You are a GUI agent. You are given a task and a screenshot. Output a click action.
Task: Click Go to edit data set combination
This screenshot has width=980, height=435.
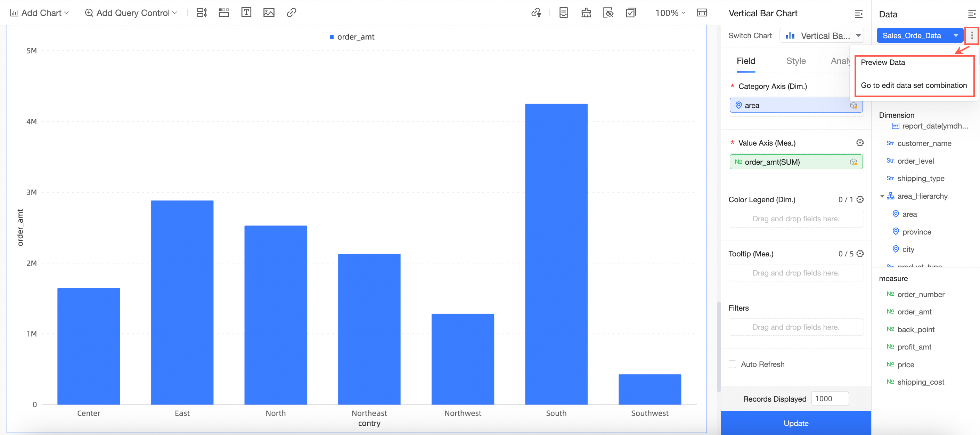pos(913,85)
